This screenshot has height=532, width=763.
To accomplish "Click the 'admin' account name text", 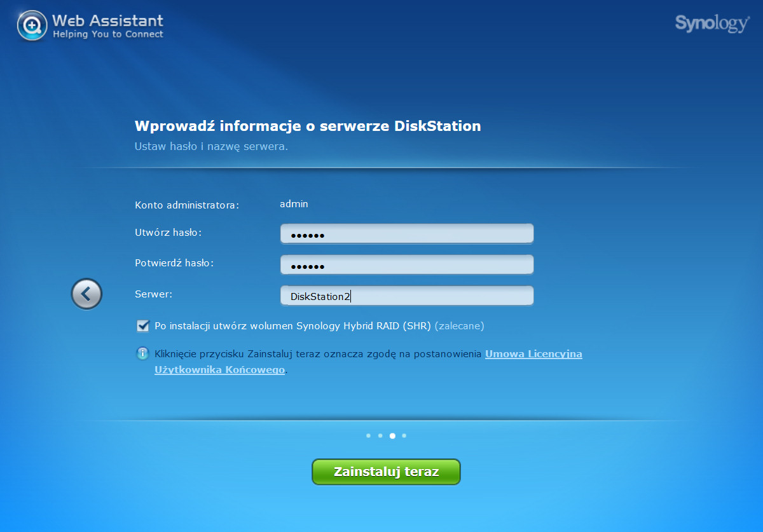I will click(294, 204).
